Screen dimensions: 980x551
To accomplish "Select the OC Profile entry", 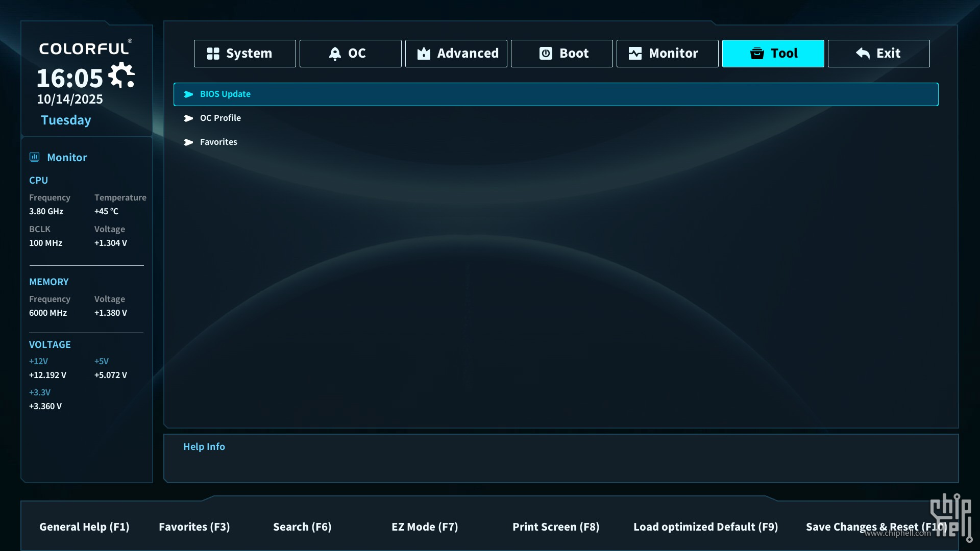I will pos(220,118).
